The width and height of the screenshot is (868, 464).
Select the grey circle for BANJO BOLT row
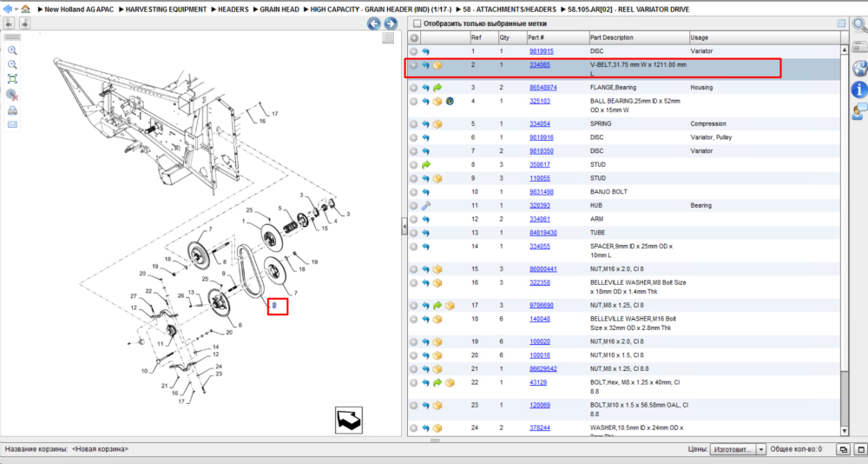[x=413, y=192]
